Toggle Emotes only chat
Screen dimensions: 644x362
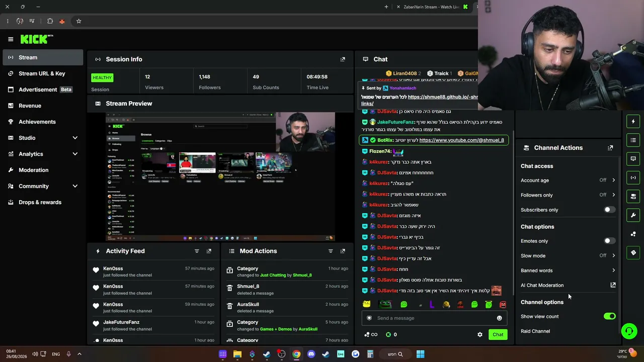(x=609, y=241)
